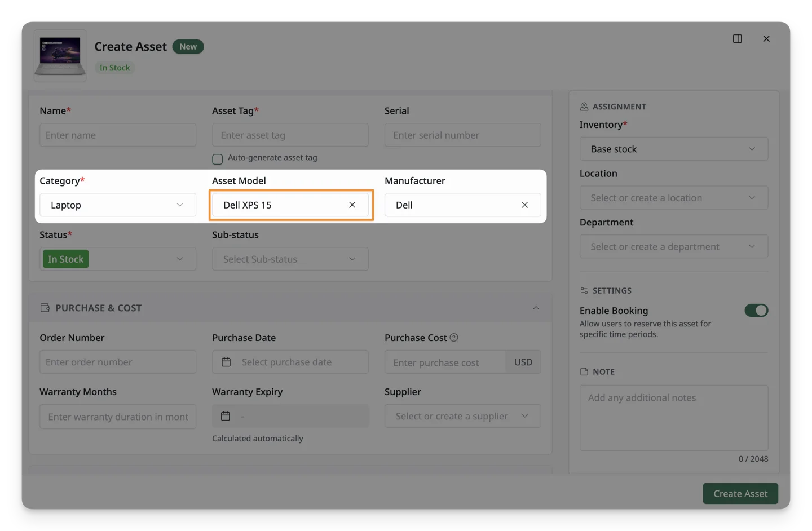Open the Purchase Cost help icon
Screen dimensions: 812x531
point(454,337)
